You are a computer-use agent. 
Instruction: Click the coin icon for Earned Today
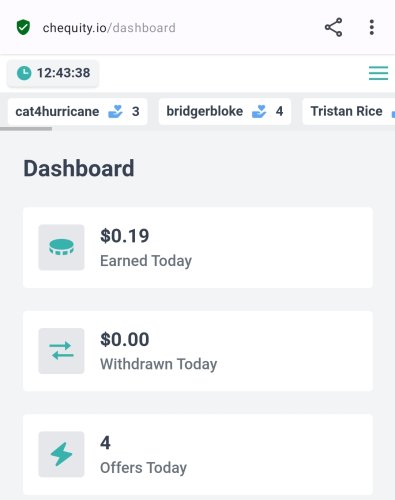[x=61, y=247]
